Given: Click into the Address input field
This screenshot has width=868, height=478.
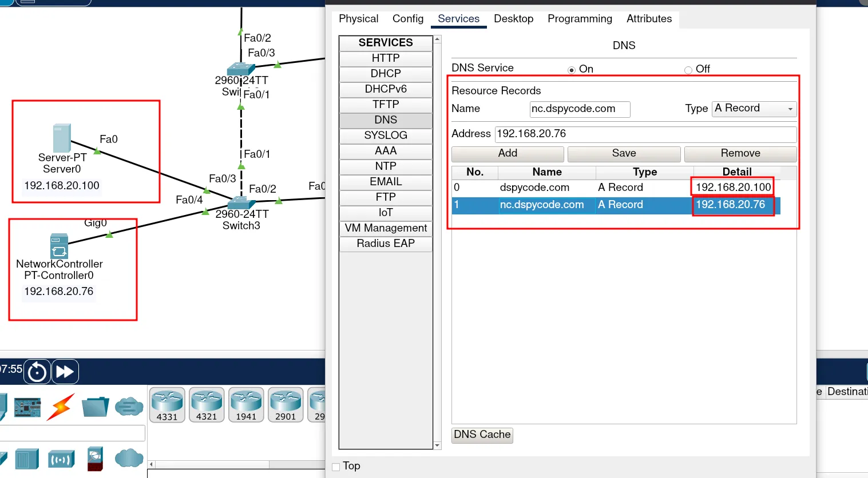Looking at the screenshot, I should click(x=645, y=134).
